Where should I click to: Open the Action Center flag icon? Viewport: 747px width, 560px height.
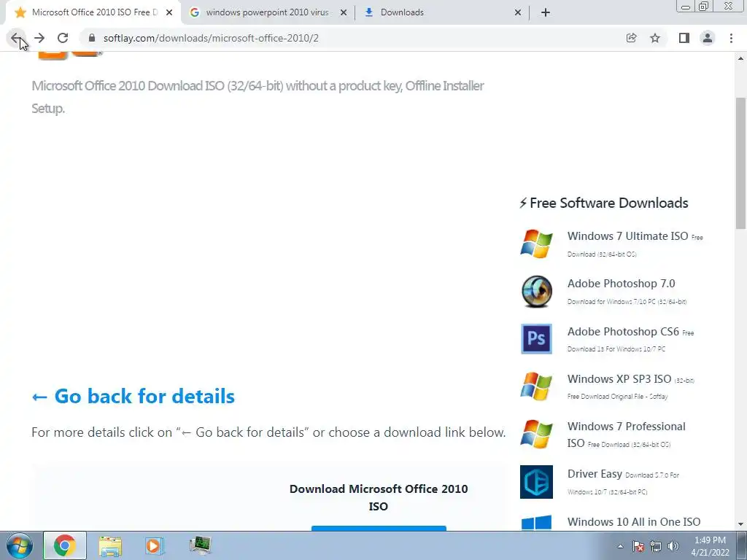coord(639,546)
